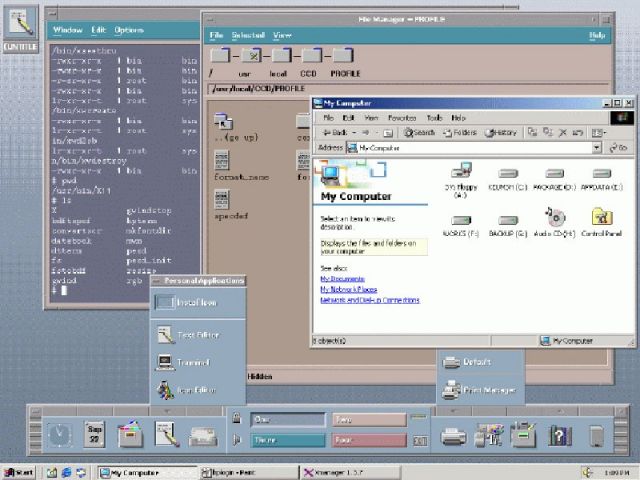Click the Windows Start button
The height and width of the screenshot is (480, 640).
(x=19, y=473)
